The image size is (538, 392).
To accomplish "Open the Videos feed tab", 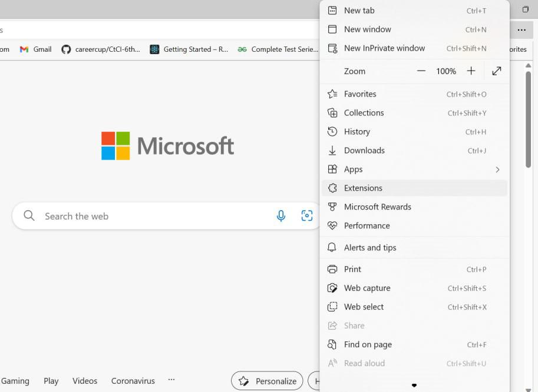I will (85, 381).
